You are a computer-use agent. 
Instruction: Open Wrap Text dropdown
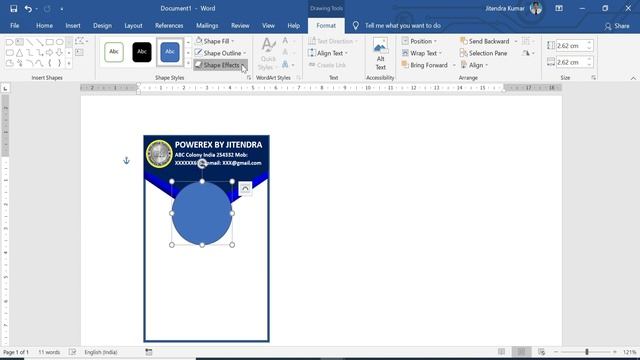coord(422,53)
